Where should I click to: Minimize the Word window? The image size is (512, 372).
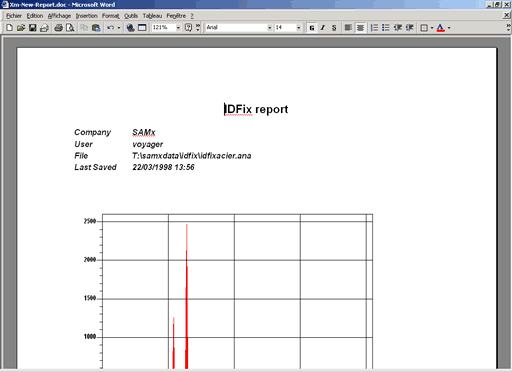pyautogui.click(x=490, y=5)
